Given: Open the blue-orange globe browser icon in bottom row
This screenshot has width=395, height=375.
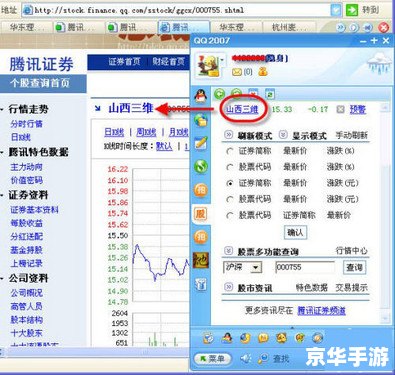Looking at the screenshot, I should 245,338.
